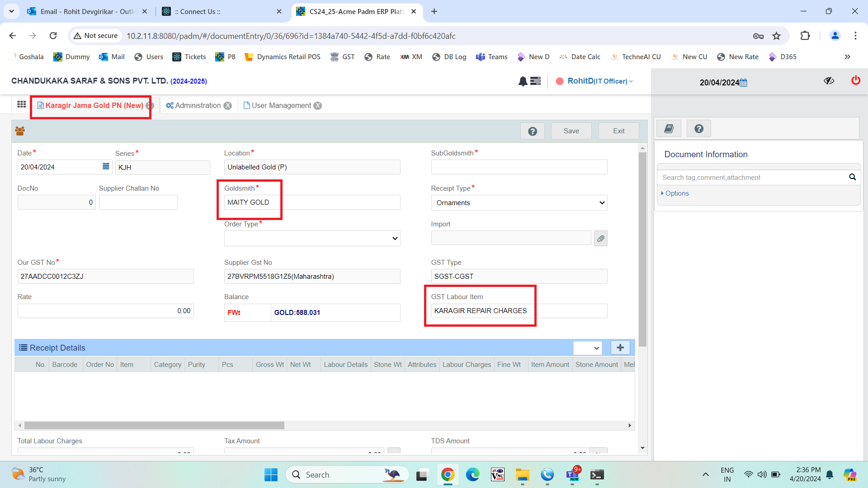Click the Save button

(x=571, y=131)
